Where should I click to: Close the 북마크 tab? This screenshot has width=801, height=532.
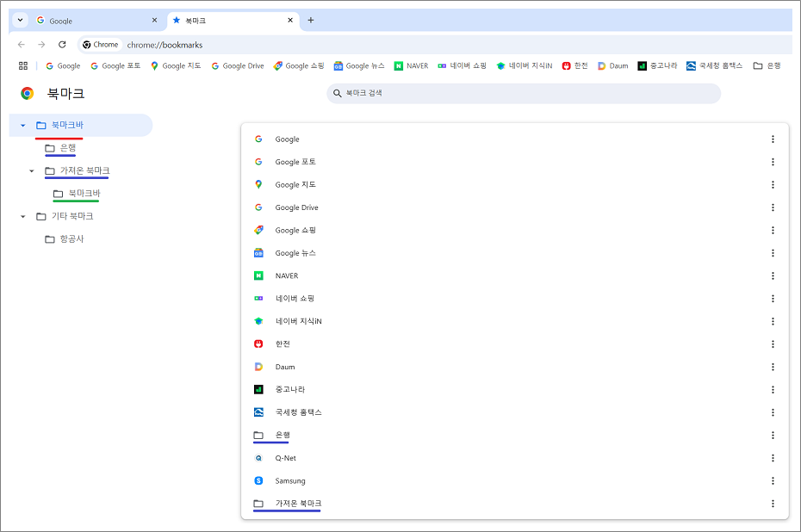click(x=290, y=21)
